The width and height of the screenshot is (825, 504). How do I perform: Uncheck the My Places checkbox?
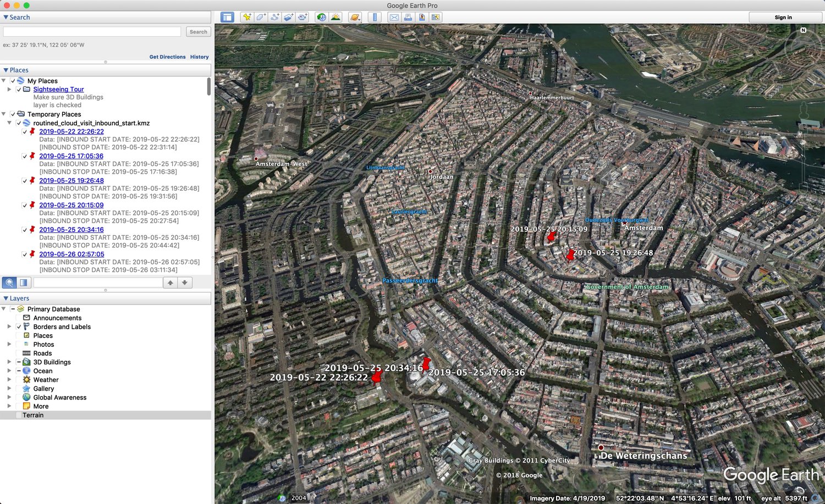coord(13,81)
